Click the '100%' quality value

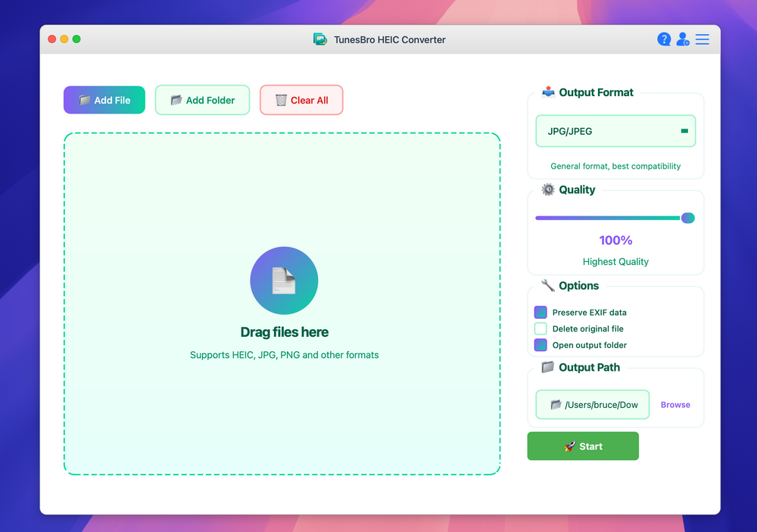coord(615,240)
